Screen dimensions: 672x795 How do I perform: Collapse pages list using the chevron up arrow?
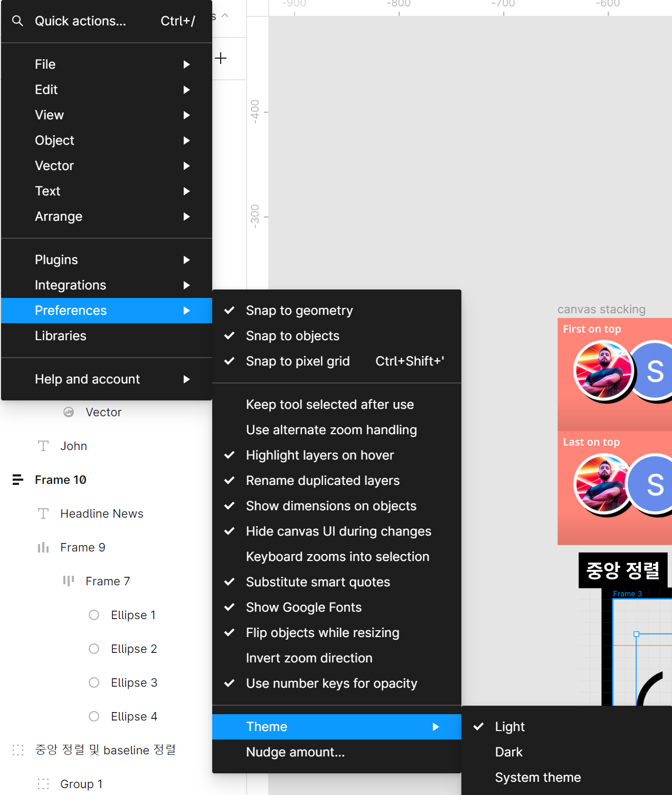click(225, 16)
